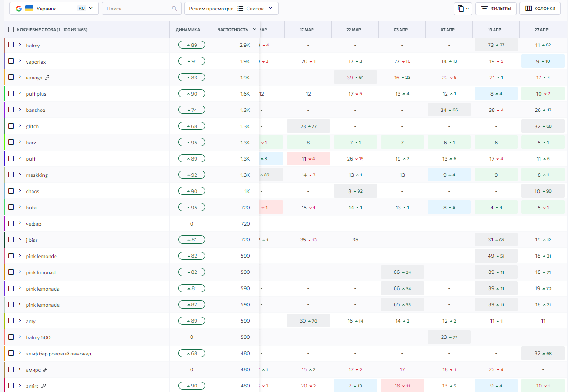The image size is (568, 392).
Task: Open link icon next to калауд
Action: [47, 78]
